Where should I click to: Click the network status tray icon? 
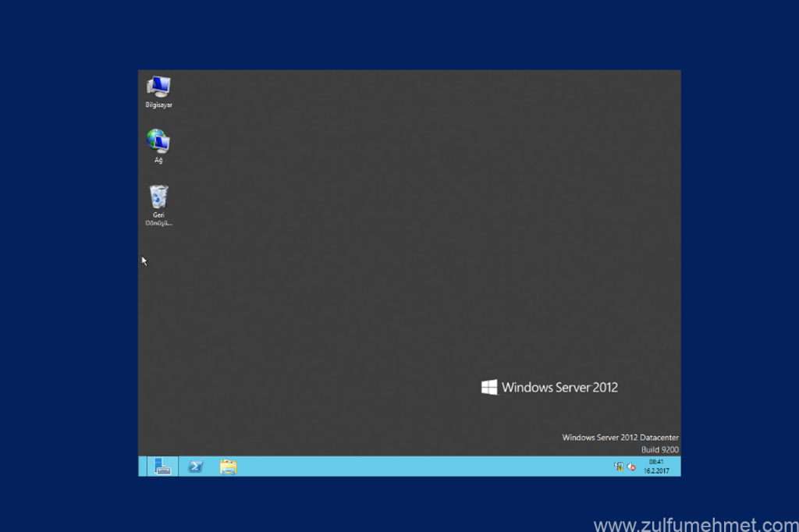point(618,466)
